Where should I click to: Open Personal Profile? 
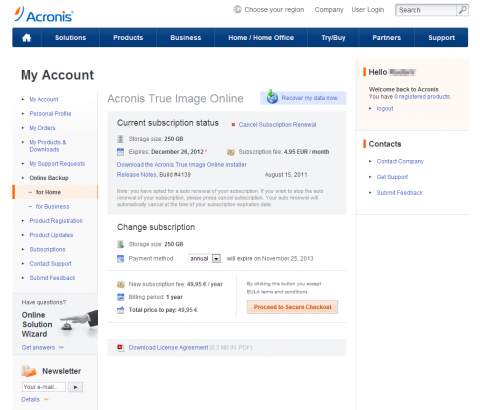tap(50, 114)
